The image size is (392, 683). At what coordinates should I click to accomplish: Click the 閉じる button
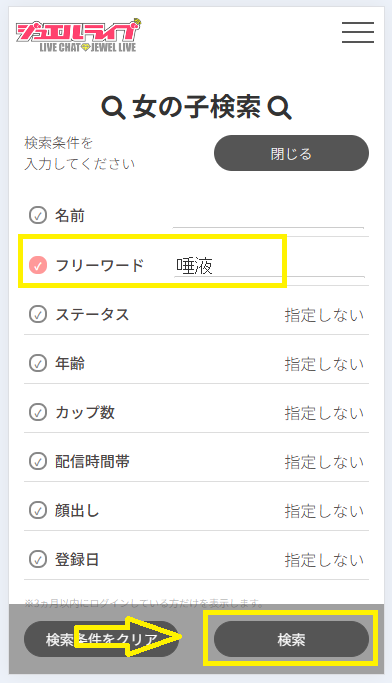291,153
